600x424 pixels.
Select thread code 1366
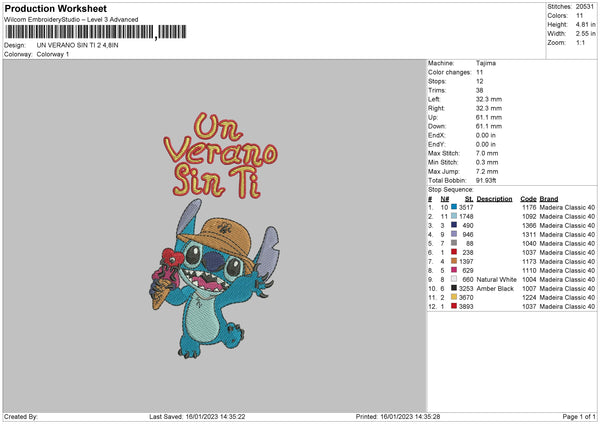pos(529,225)
